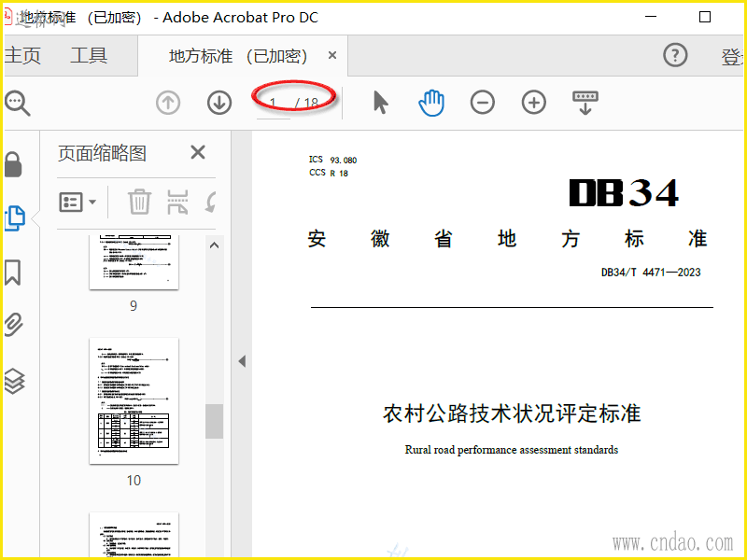Click the ICS 93.080 text
Image resolution: width=747 pixels, height=560 pixels.
click(332, 160)
